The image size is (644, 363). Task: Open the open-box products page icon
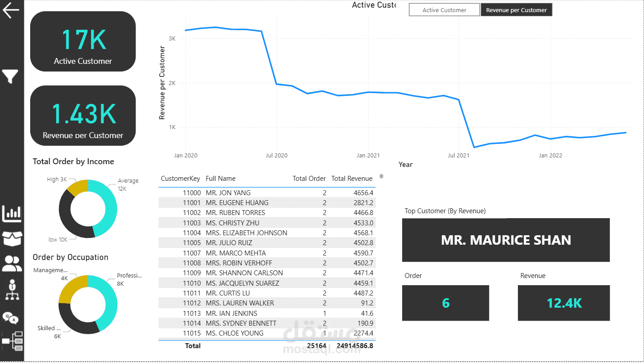tap(12, 239)
